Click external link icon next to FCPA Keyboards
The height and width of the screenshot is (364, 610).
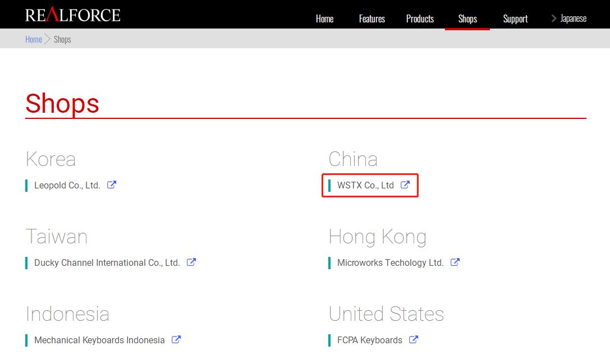coord(413,339)
